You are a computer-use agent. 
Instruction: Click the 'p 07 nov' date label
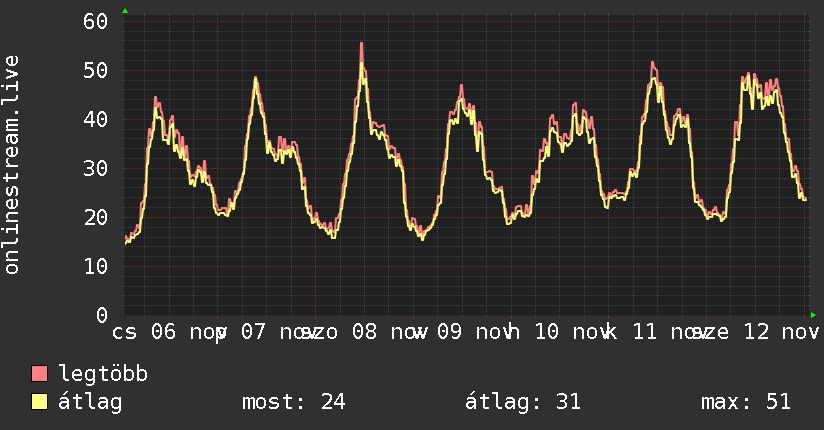(x=265, y=332)
